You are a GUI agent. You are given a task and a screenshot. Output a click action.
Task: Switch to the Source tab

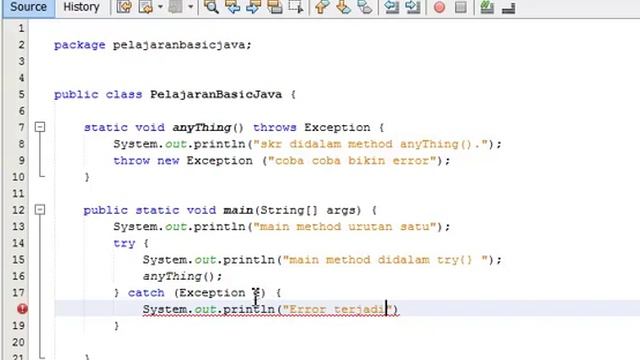tap(28, 7)
